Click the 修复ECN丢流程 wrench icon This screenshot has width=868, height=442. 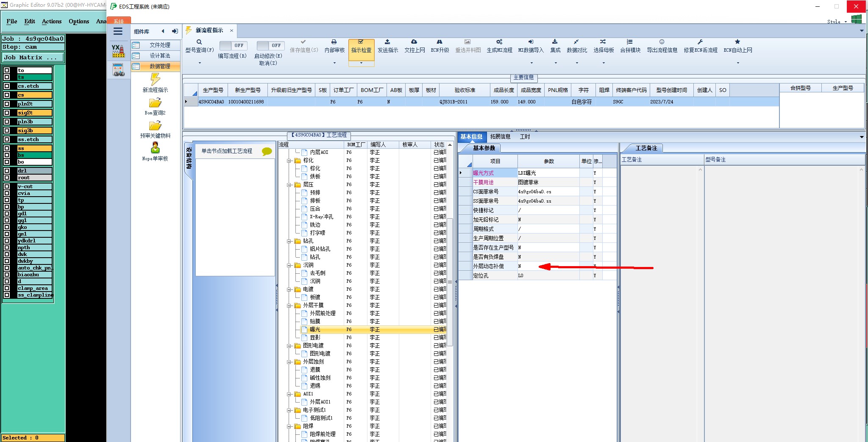(x=700, y=42)
